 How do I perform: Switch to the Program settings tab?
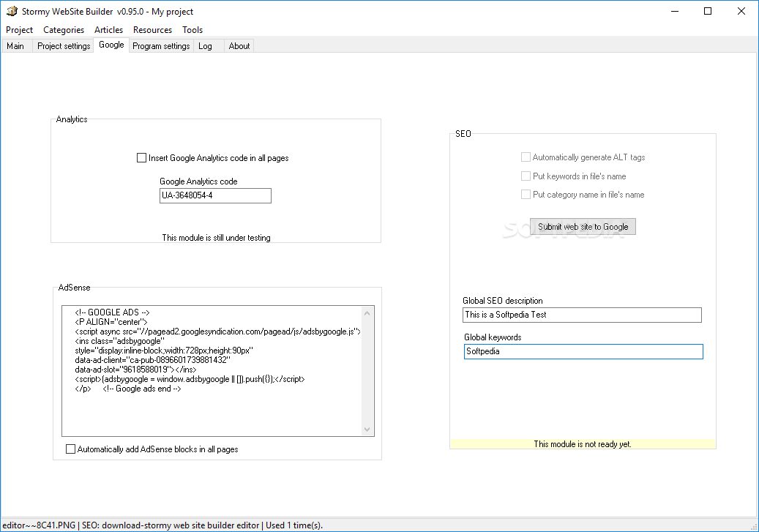(x=161, y=46)
